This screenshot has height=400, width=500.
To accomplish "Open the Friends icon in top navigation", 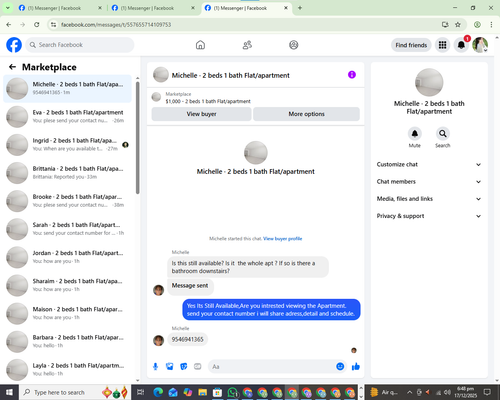I will pyautogui.click(x=247, y=45).
